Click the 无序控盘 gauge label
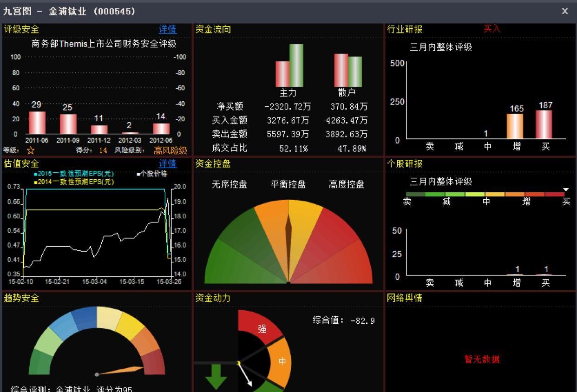 pyautogui.click(x=229, y=184)
